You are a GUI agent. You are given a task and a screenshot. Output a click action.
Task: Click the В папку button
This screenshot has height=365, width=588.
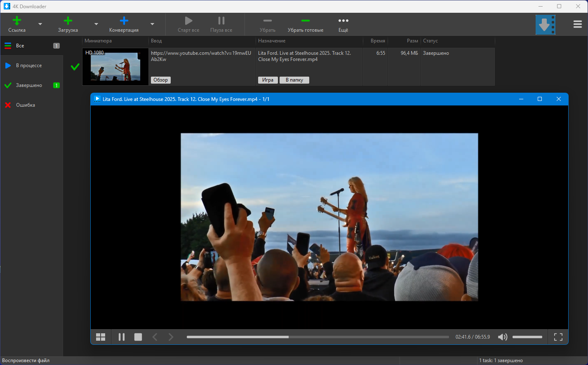pyautogui.click(x=294, y=80)
